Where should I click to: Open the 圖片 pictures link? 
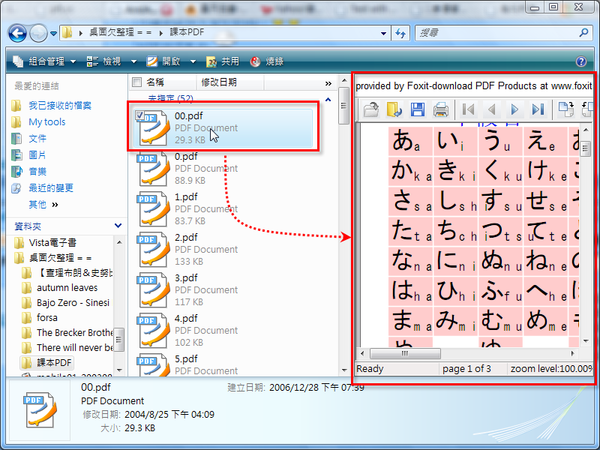38,155
